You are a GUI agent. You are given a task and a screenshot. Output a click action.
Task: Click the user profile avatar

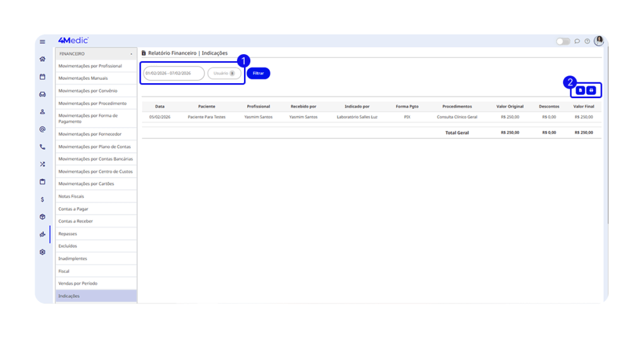coord(599,41)
